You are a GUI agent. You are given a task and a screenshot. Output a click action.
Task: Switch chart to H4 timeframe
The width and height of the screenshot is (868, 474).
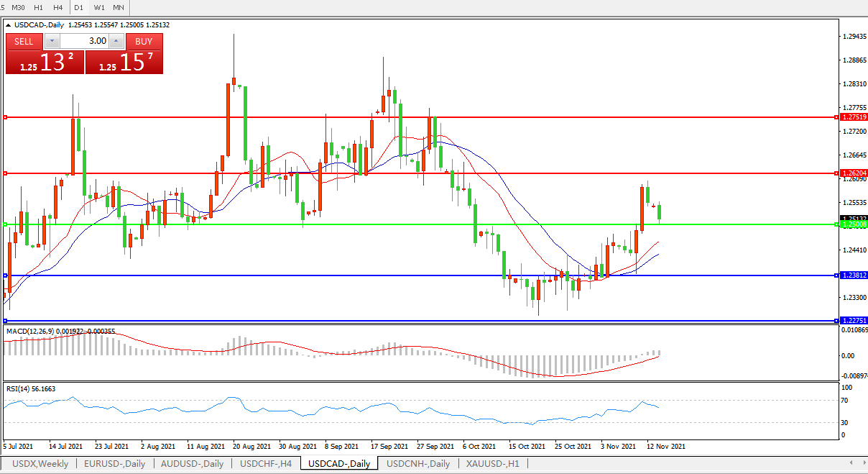point(58,7)
